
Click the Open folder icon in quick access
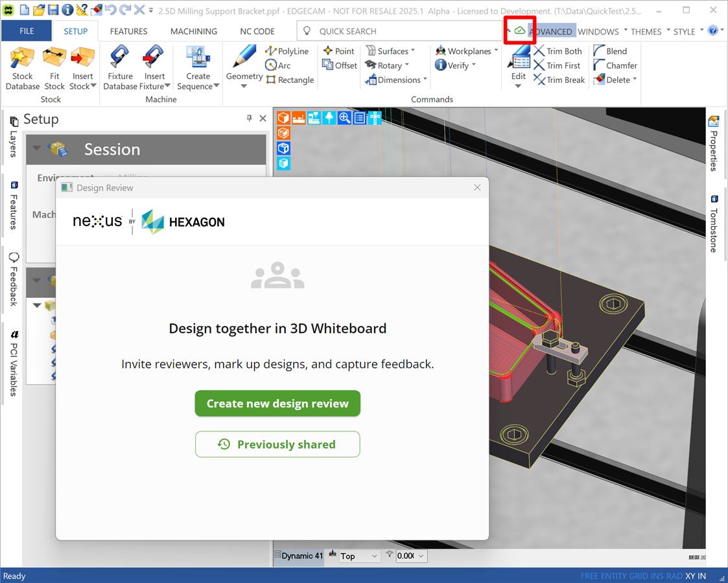(39, 10)
